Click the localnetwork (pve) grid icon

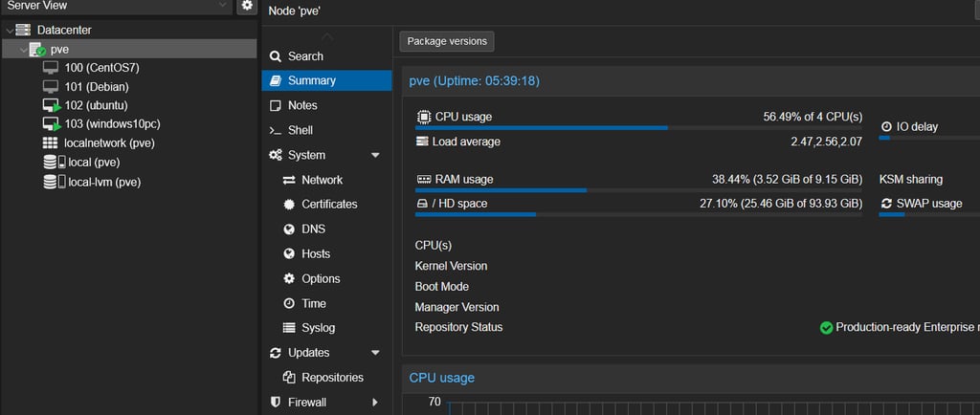click(51, 143)
